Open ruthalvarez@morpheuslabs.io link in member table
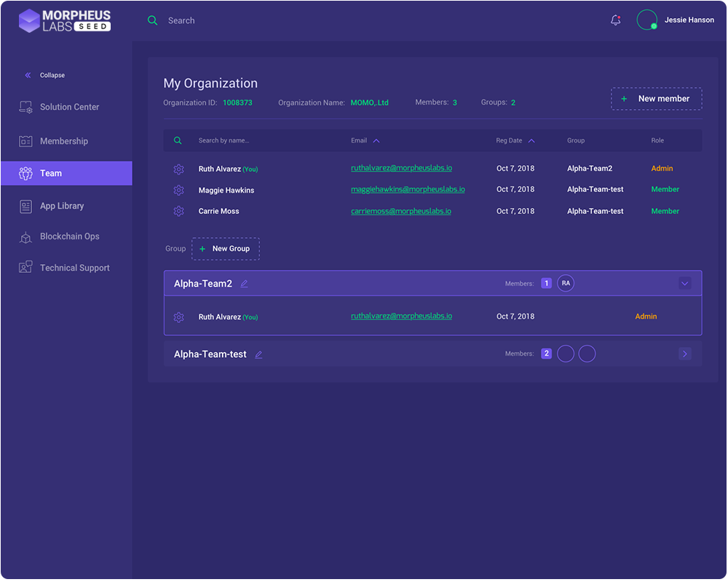This screenshot has width=728, height=582. tap(402, 168)
